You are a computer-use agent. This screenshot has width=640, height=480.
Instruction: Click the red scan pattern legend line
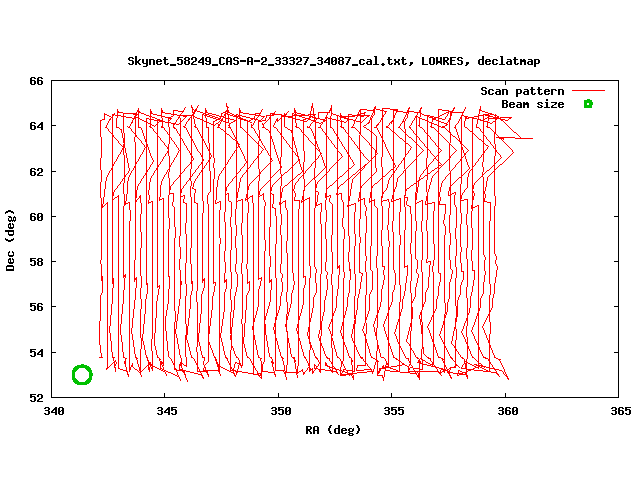click(x=588, y=91)
